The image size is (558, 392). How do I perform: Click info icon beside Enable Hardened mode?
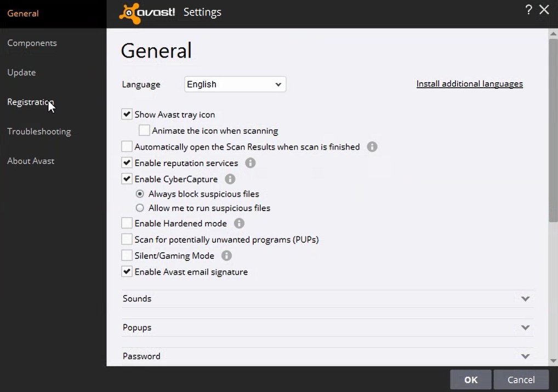239,223
